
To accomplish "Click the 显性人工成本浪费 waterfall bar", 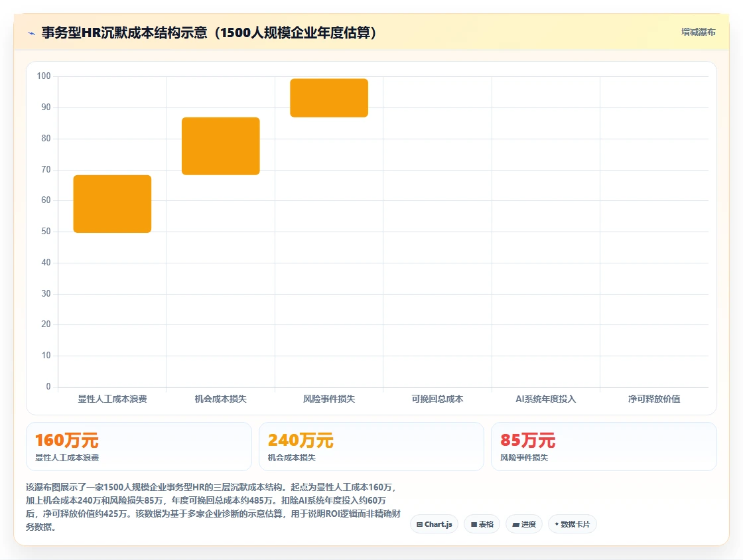I will point(112,204).
